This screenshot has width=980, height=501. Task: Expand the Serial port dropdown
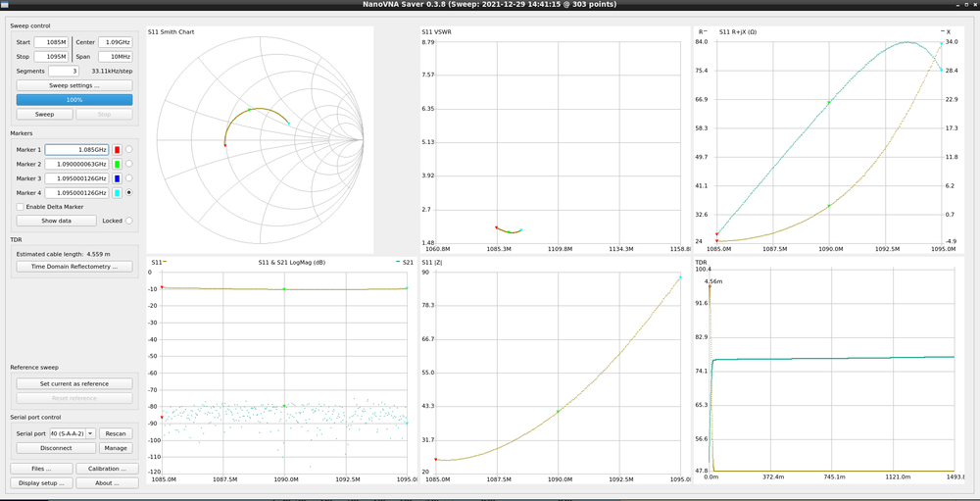click(90, 432)
